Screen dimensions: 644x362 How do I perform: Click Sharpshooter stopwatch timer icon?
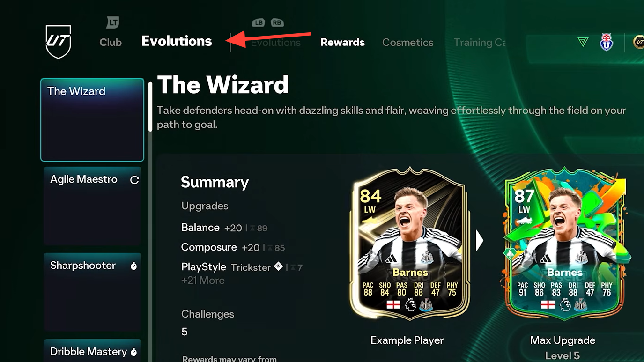[x=133, y=266]
